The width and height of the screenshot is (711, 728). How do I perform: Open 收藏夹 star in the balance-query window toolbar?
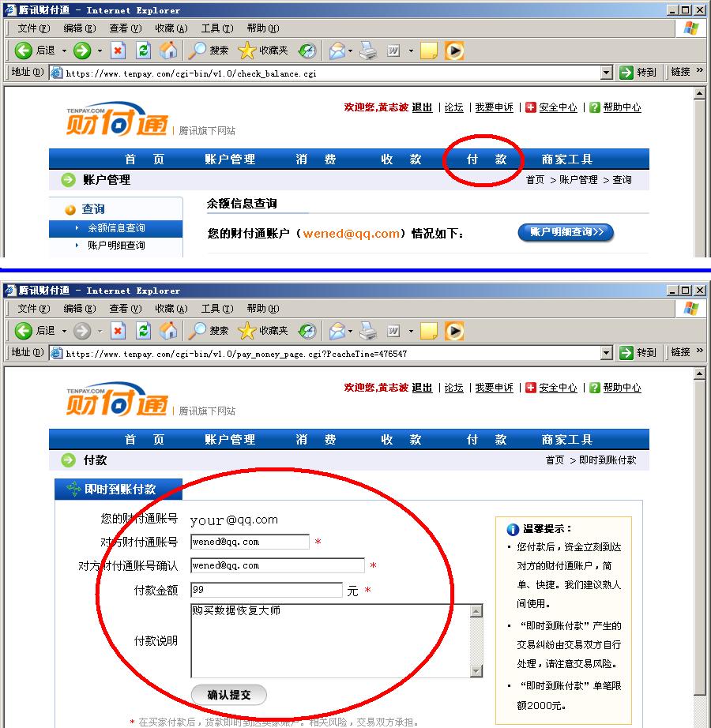coord(263,51)
